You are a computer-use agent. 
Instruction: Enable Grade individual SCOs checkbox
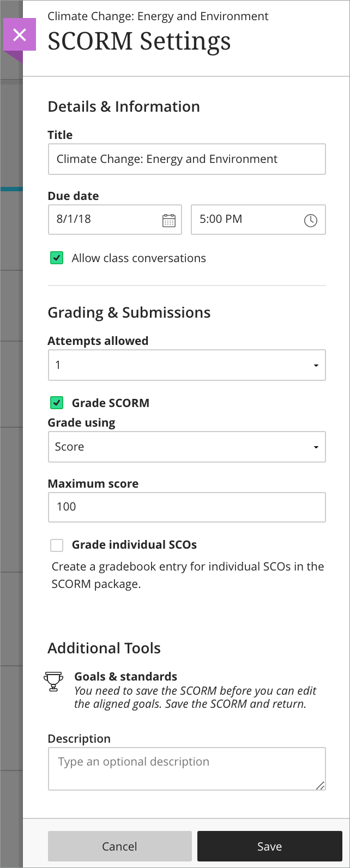(x=57, y=545)
